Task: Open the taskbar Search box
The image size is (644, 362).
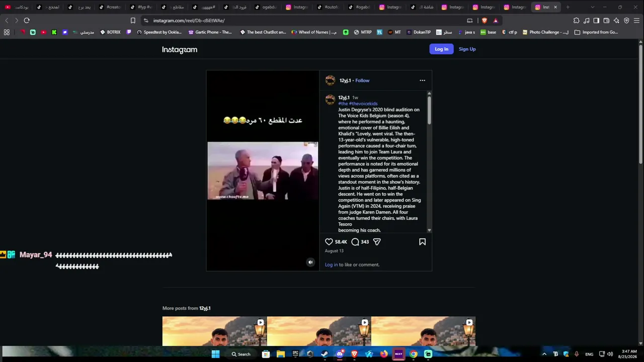Action: [241, 354]
